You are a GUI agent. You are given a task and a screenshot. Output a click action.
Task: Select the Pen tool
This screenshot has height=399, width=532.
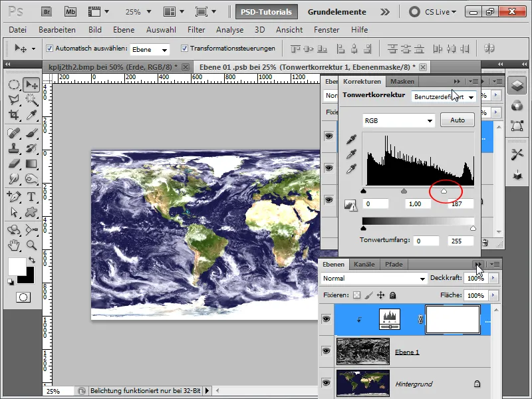pos(13,196)
